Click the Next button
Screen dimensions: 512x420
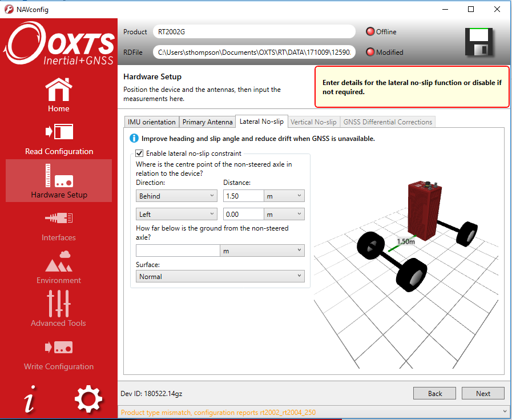tap(483, 393)
